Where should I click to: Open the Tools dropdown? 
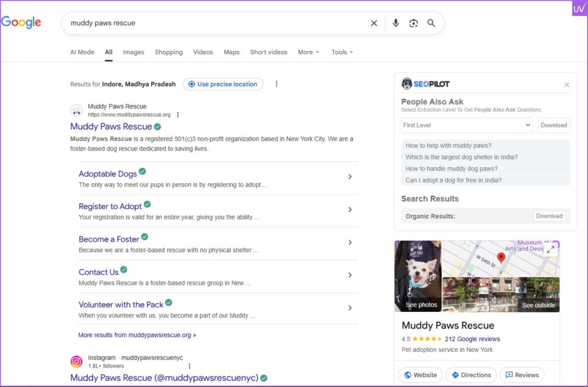pos(342,52)
